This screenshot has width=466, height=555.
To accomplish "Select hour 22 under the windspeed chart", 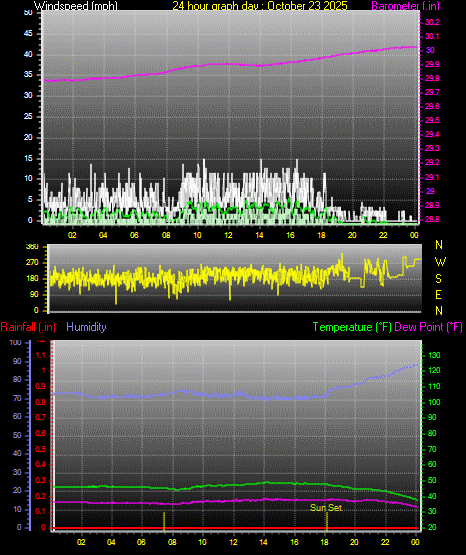I will pyautogui.click(x=383, y=235).
